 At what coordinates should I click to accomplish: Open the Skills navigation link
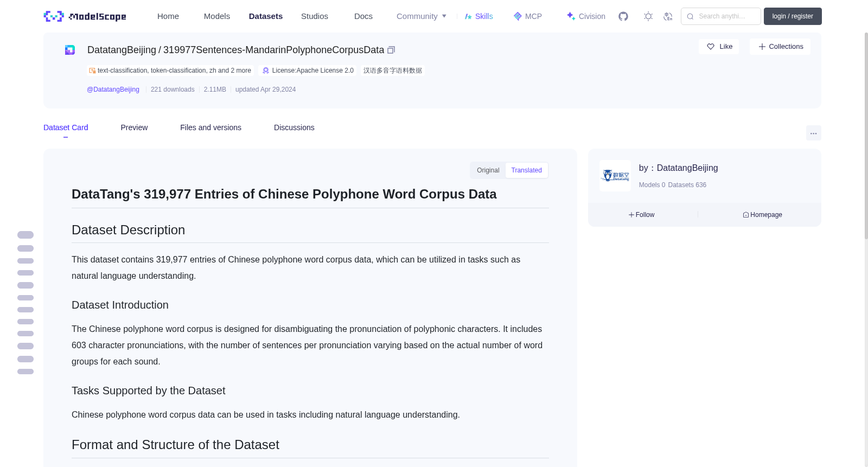478,16
